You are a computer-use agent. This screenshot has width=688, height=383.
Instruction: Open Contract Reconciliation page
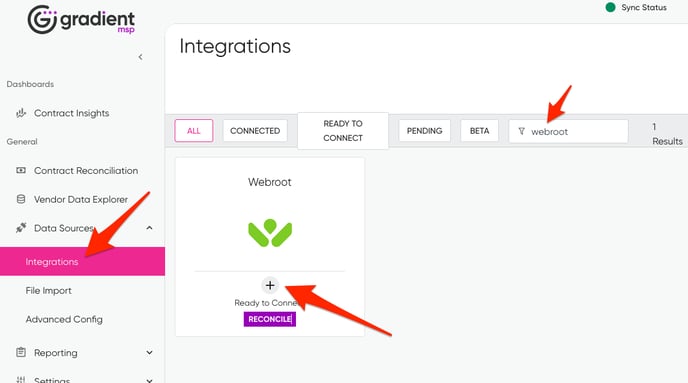tap(86, 171)
